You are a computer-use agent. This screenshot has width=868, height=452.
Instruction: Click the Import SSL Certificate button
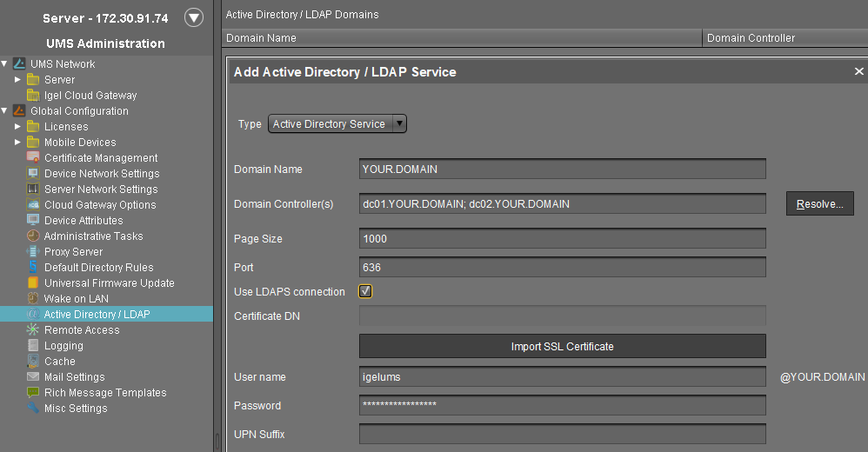point(562,346)
